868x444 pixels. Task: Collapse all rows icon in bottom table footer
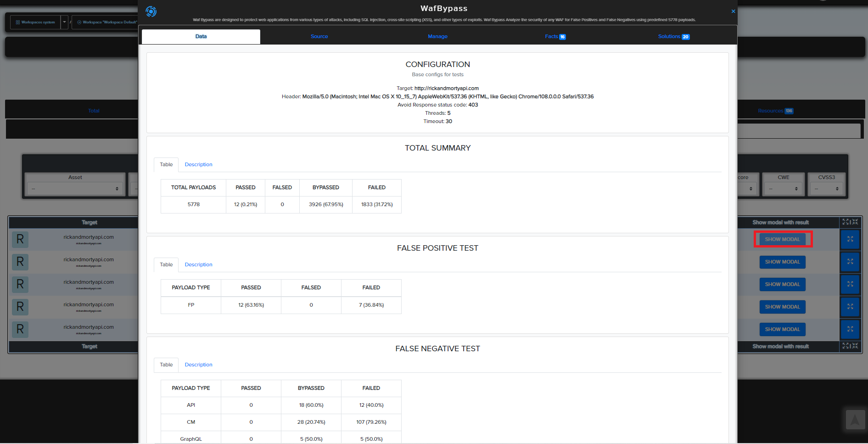(x=855, y=346)
